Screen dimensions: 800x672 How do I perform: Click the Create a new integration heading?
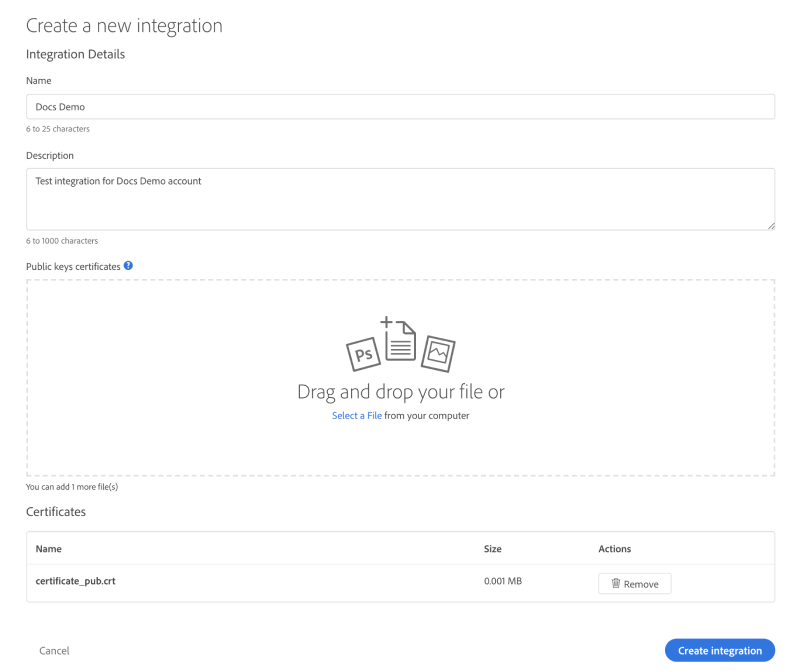point(124,25)
